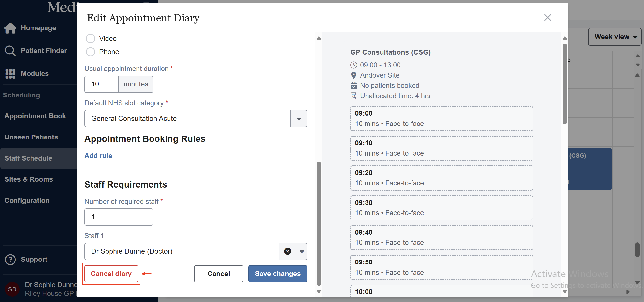Select the Phone appointment option

[x=91, y=52]
